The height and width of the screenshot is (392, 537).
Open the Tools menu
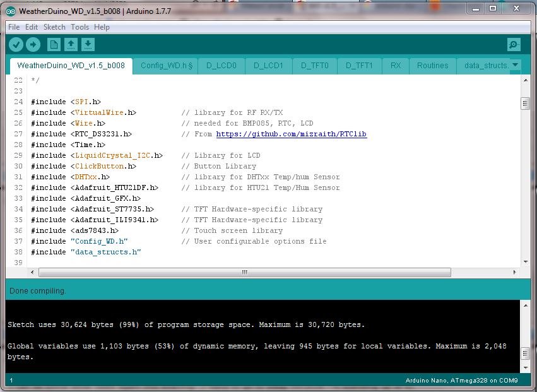(80, 27)
